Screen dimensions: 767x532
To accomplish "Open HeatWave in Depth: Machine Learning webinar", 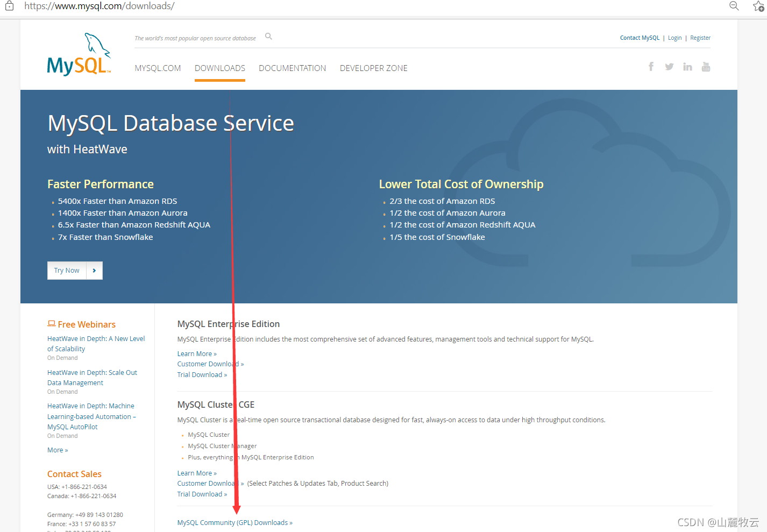I will pos(91,416).
